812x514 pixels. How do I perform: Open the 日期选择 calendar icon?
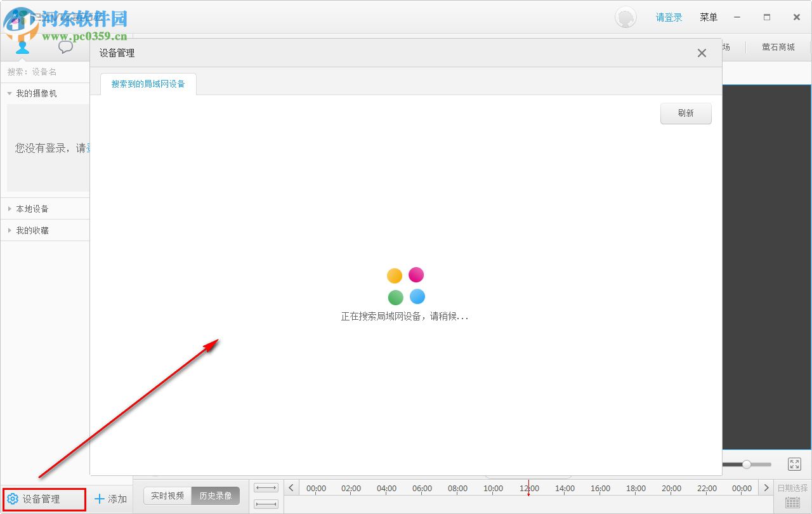pyautogui.click(x=792, y=503)
